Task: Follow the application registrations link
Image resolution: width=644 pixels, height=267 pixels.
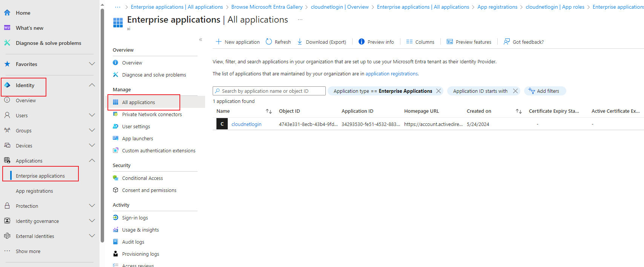Action: (391, 74)
